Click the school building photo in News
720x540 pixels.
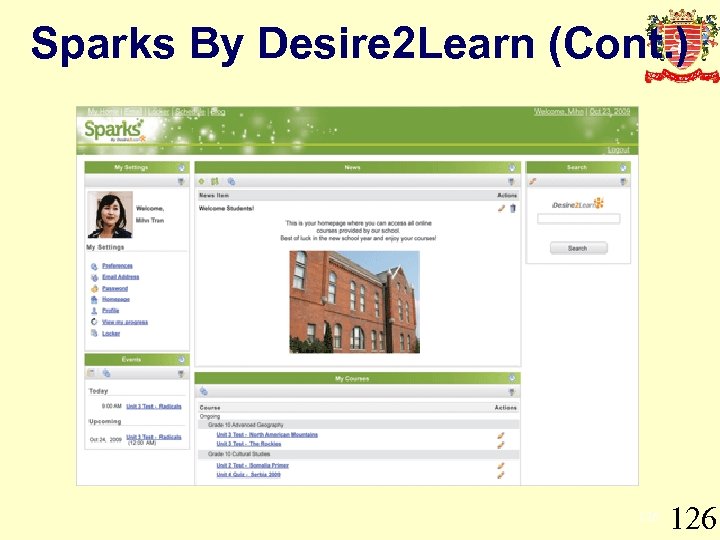pyautogui.click(x=354, y=302)
